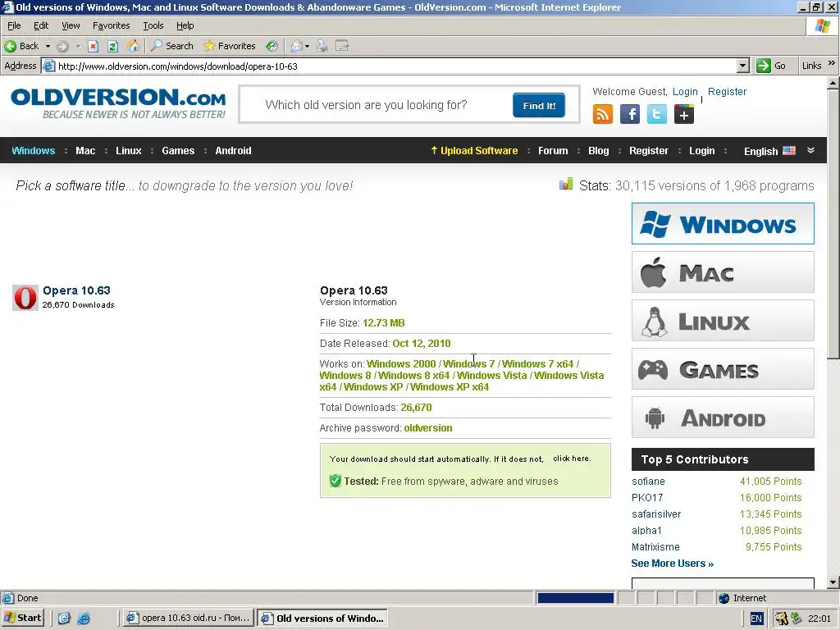
Task: Click the Upload Software link
Action: coord(474,151)
